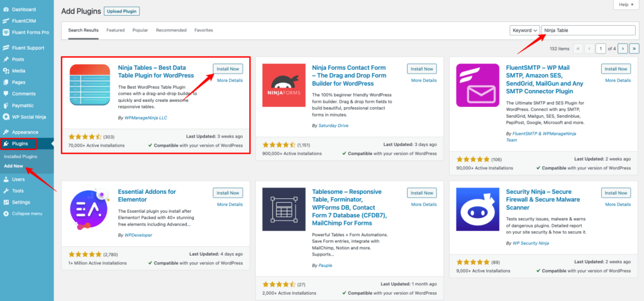Jump to last page of results
Viewport: 644px width, 301px height.
coord(634,48)
